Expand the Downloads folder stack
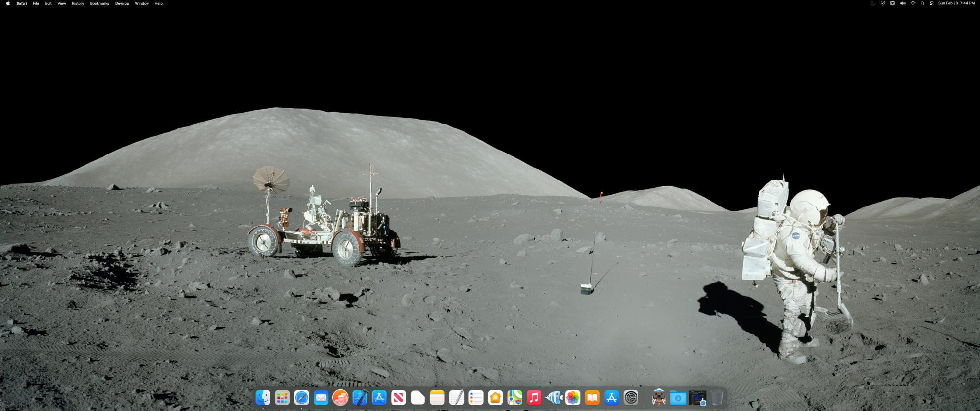Screen dimensions: 980x411 coord(678,397)
